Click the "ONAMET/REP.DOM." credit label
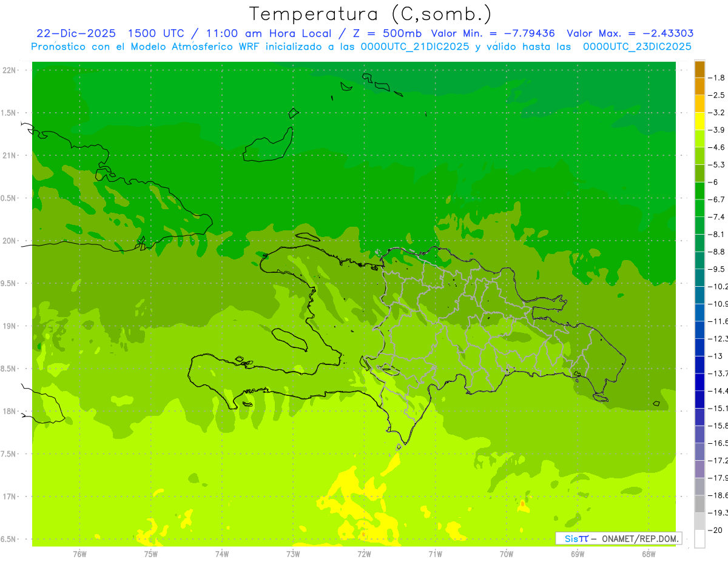The image size is (728, 562). click(641, 538)
